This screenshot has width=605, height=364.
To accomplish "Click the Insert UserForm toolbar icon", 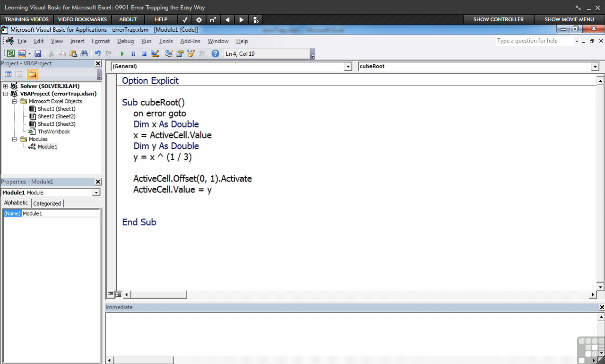I will coord(22,53).
